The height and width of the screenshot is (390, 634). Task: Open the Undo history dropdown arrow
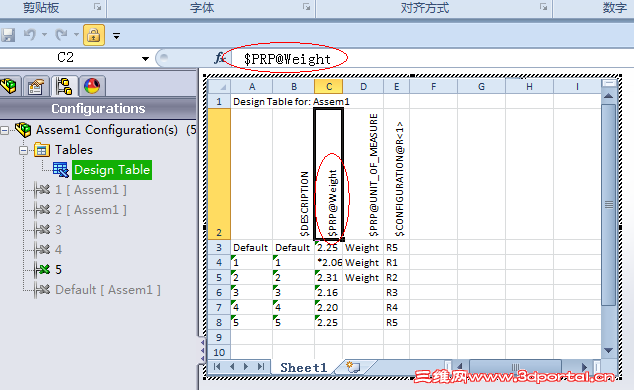tap(44, 35)
